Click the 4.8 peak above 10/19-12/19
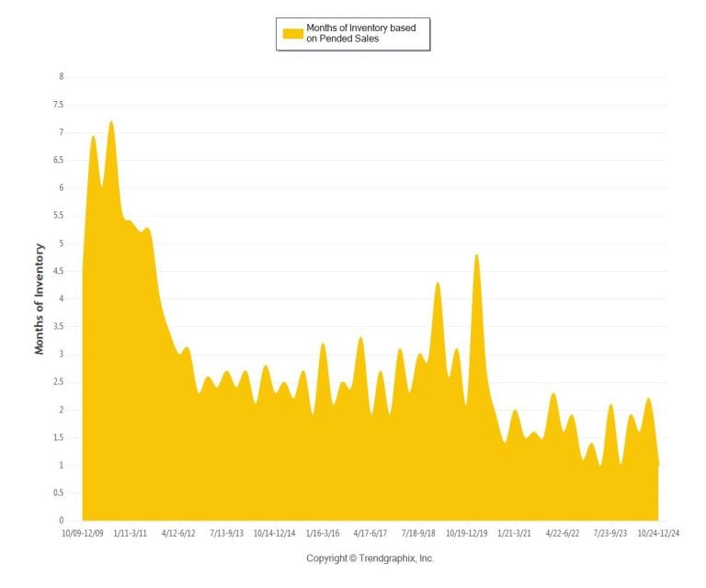The image size is (706, 588). (476, 255)
